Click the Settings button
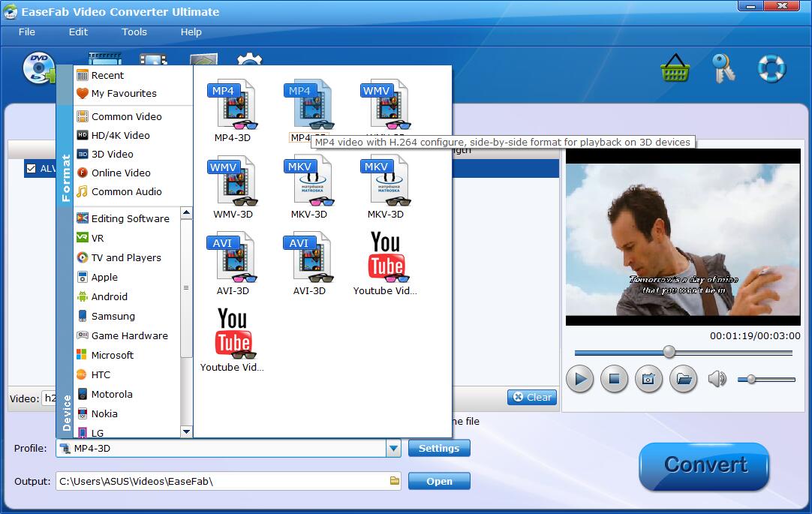 439,448
